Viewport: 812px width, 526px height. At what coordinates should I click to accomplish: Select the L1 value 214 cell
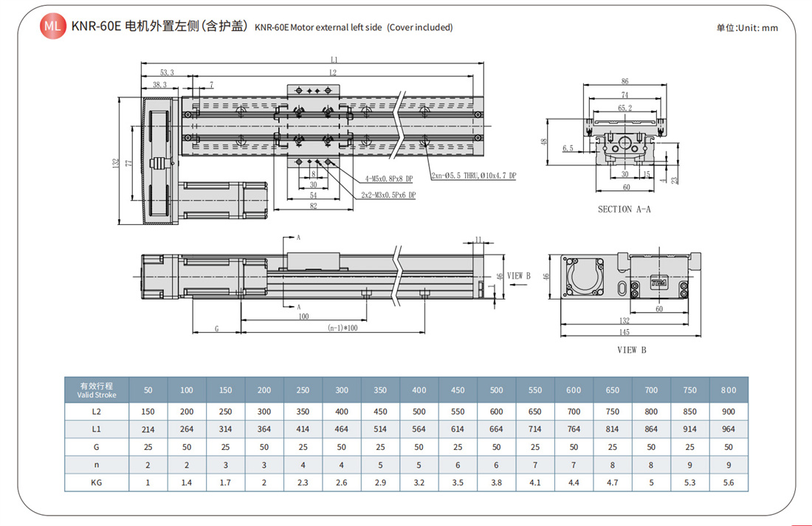[148, 429]
